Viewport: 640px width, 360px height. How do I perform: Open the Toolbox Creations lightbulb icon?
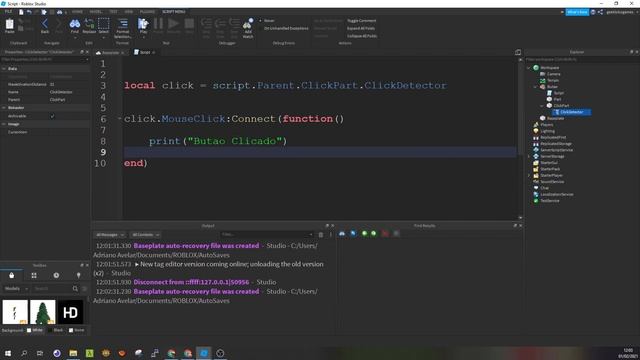78,276
